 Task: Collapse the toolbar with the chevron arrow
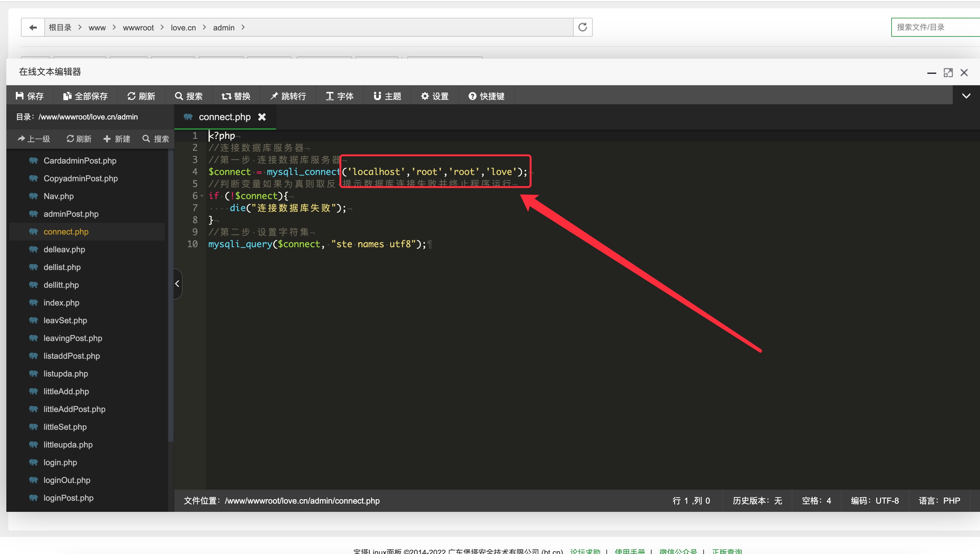(x=966, y=96)
